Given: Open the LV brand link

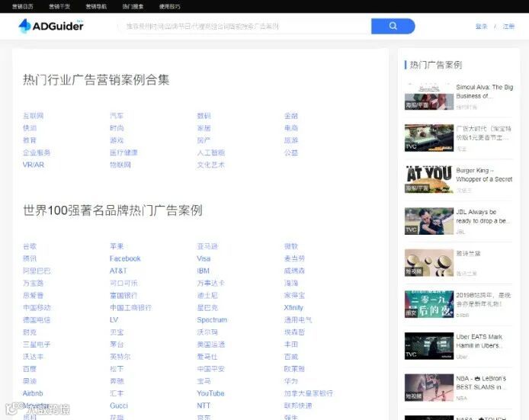Looking at the screenshot, I should click(114, 319).
